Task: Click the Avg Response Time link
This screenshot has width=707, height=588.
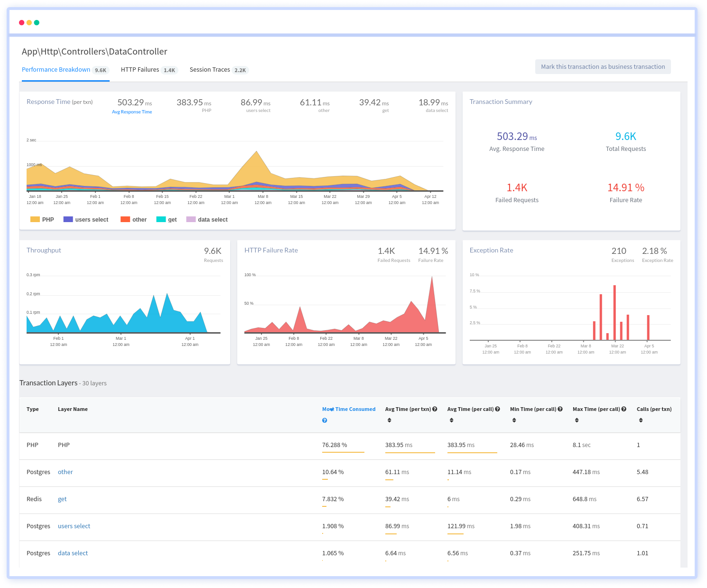Action: click(x=132, y=112)
